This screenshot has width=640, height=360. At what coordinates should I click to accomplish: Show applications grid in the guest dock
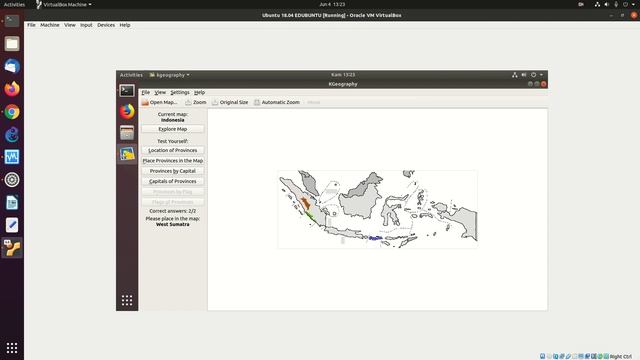pos(127,300)
